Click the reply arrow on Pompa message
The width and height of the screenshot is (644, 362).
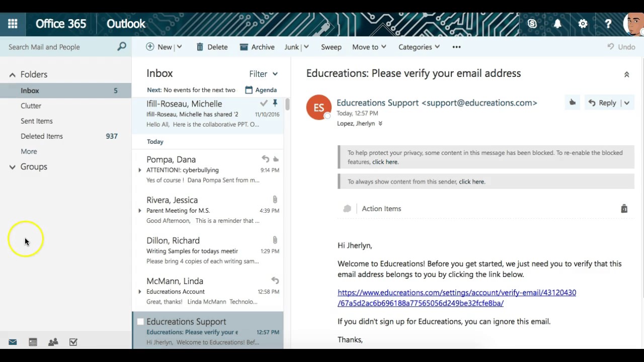[x=265, y=159]
